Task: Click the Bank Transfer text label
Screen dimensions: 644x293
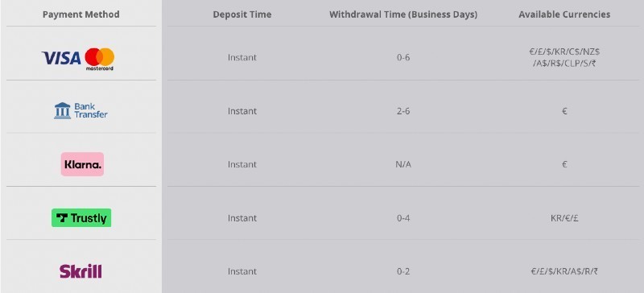Action: coord(91,110)
